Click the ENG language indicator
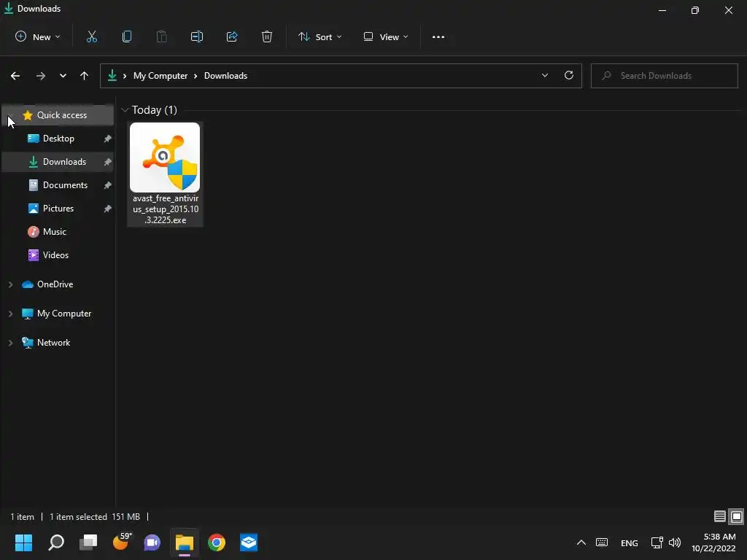The height and width of the screenshot is (560, 747). pos(630,542)
